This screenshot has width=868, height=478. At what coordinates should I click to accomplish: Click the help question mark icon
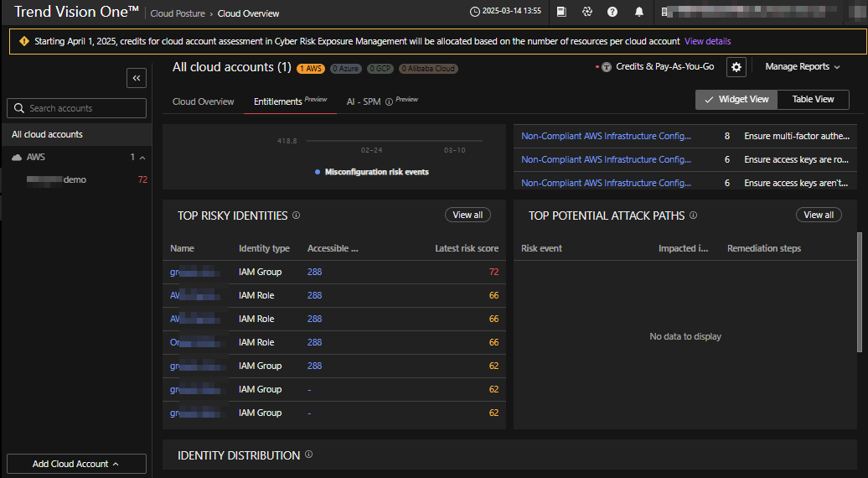tap(612, 13)
